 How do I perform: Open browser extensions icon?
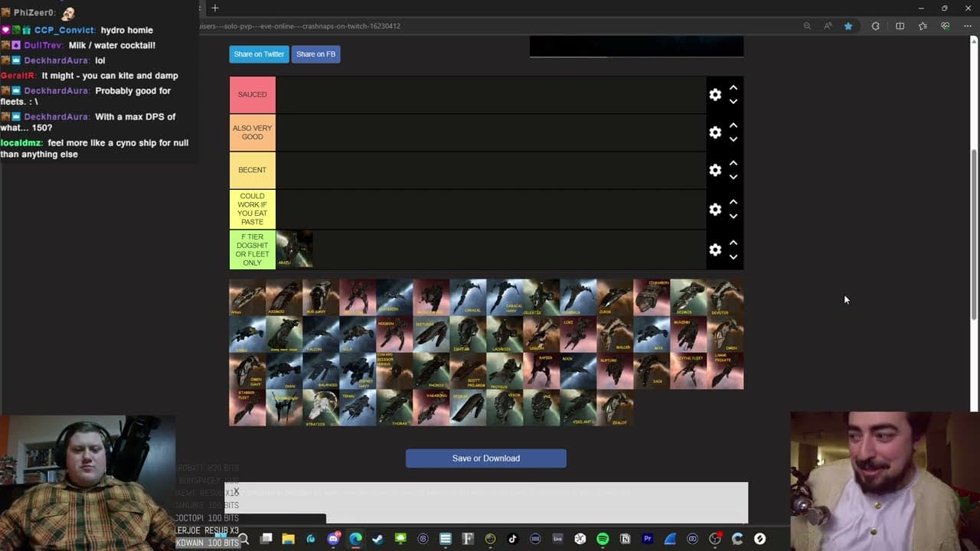pos(876,26)
